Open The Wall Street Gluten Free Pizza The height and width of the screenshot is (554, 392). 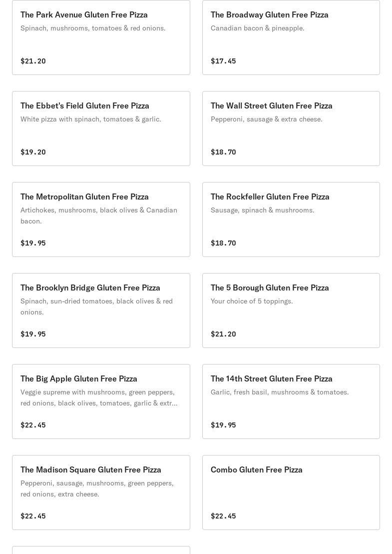point(271,106)
